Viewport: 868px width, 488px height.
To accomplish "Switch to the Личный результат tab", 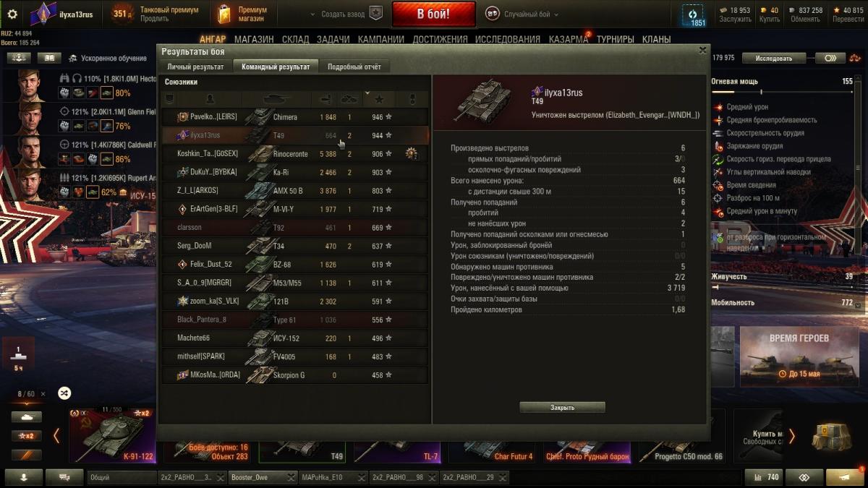I will pyautogui.click(x=195, y=67).
